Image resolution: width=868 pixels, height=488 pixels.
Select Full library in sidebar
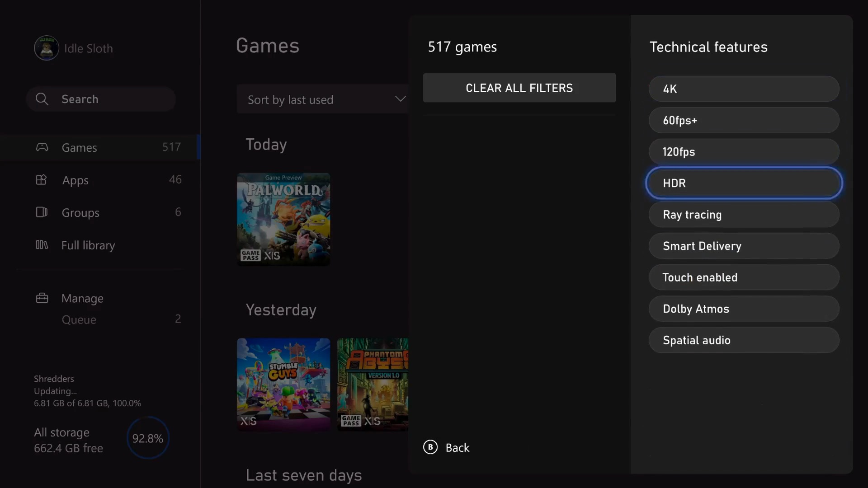(x=88, y=245)
